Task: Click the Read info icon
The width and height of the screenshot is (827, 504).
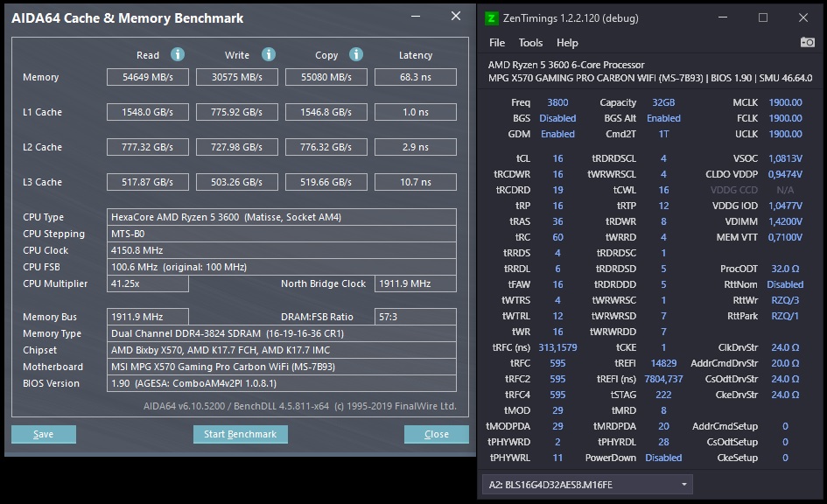Action: pyautogui.click(x=178, y=54)
